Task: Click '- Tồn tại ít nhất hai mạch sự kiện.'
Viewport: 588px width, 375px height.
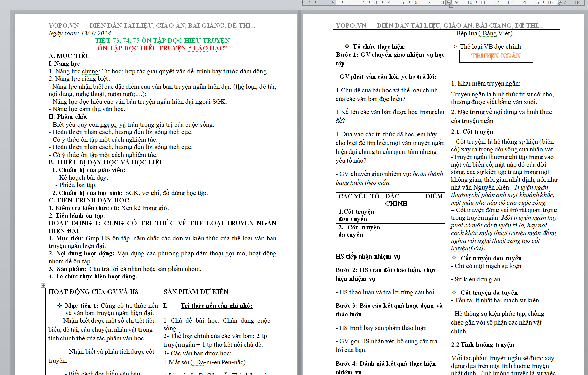Action: 496,300
